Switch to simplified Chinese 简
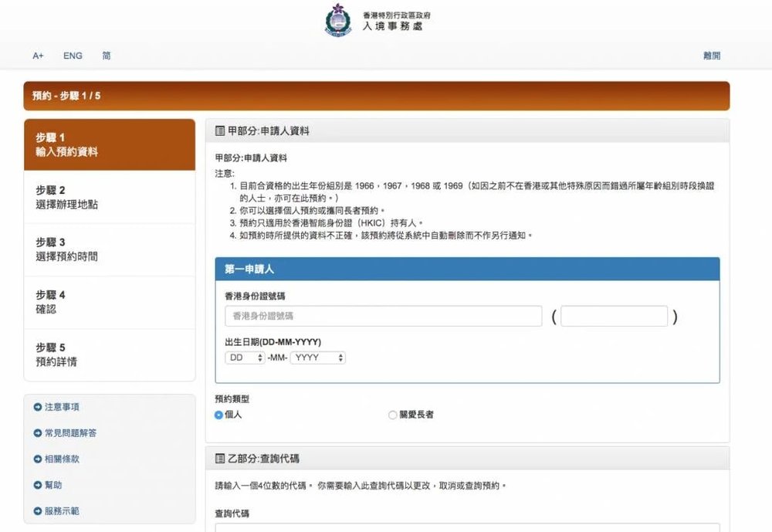Viewport: 772px width, 532px height. click(107, 56)
